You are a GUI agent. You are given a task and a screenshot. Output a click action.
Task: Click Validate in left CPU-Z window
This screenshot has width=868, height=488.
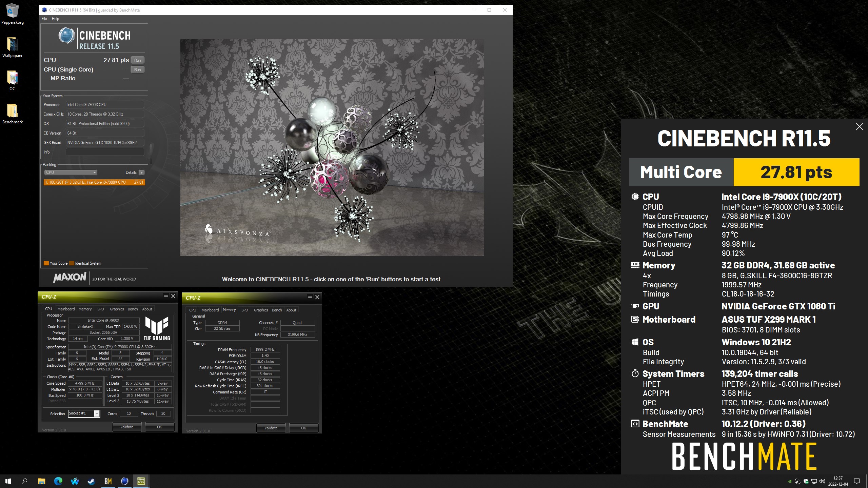127,427
